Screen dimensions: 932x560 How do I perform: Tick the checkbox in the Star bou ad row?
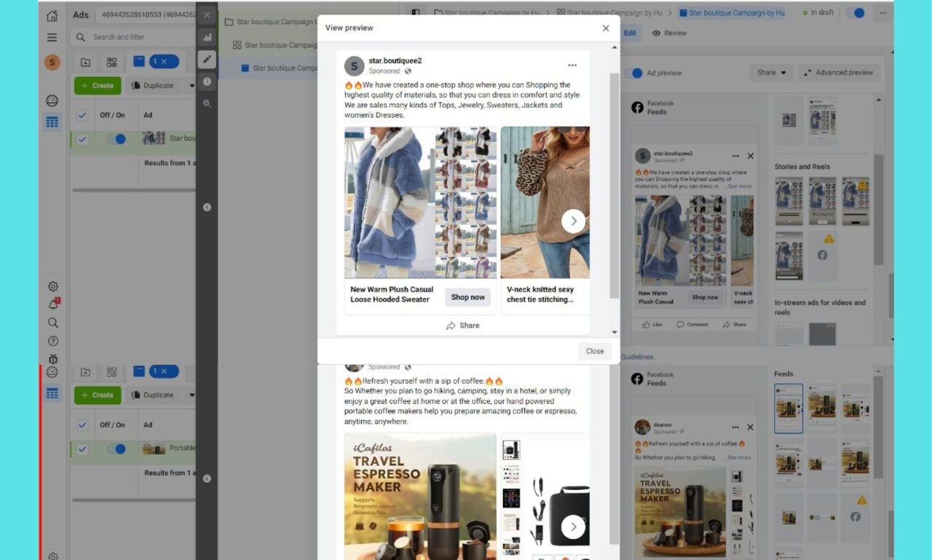click(82, 139)
